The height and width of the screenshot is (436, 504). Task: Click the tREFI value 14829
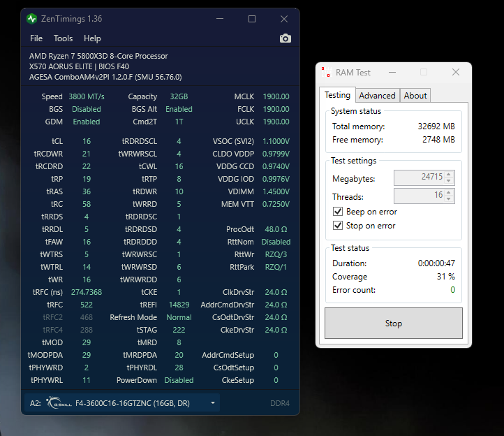point(179,305)
